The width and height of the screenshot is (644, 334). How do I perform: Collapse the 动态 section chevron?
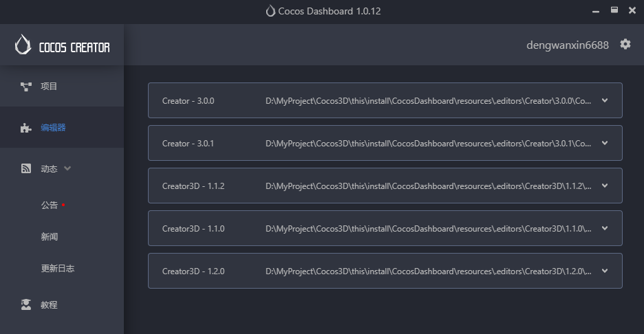(67, 168)
